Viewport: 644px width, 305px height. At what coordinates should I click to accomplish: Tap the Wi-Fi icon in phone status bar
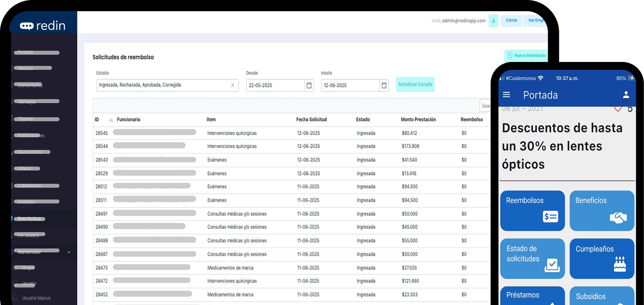[540, 78]
